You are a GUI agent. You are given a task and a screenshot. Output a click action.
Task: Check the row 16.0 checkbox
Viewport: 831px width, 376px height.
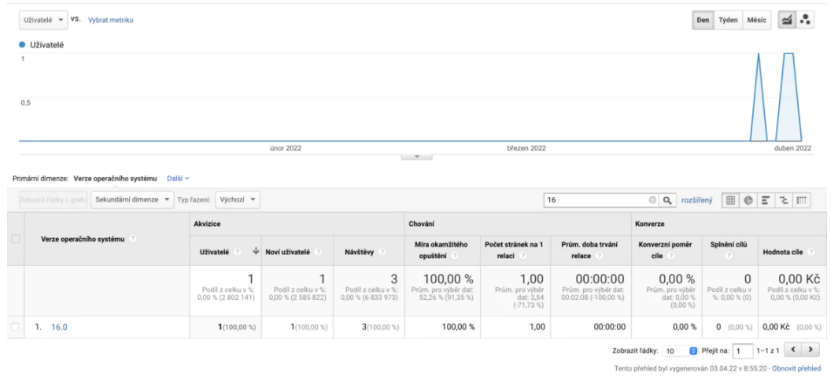coord(15,327)
